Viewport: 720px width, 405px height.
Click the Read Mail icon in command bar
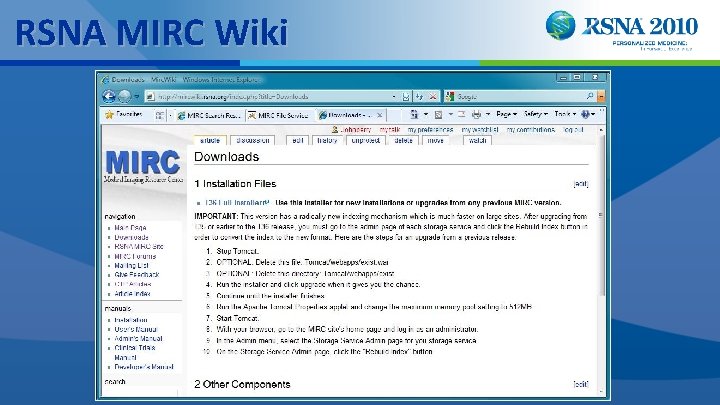pyautogui.click(x=462, y=114)
